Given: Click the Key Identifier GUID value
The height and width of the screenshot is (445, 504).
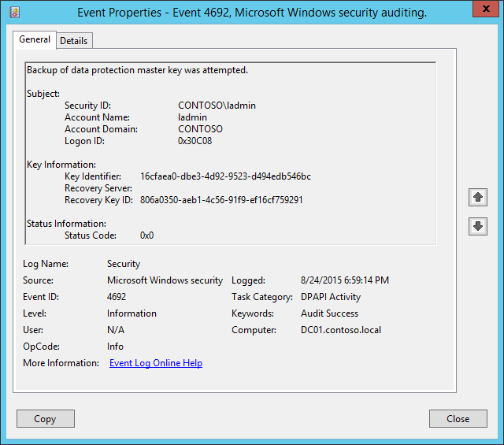Looking at the screenshot, I should click(225, 176).
